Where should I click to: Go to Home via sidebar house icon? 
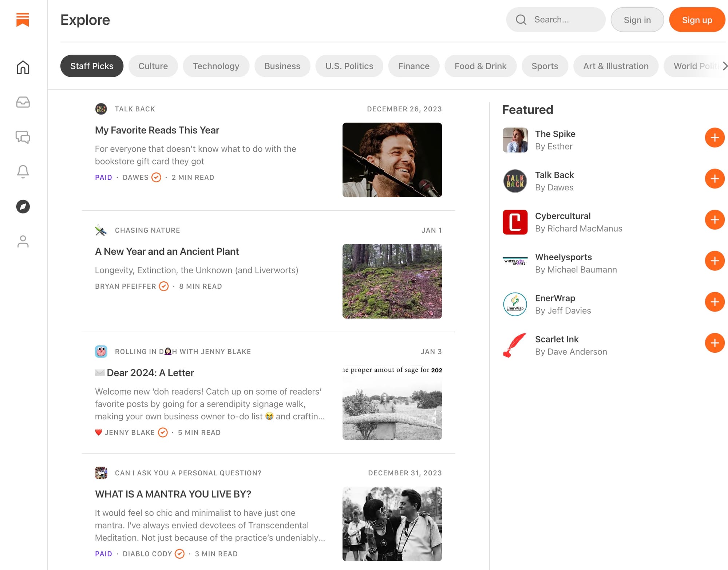click(x=23, y=67)
